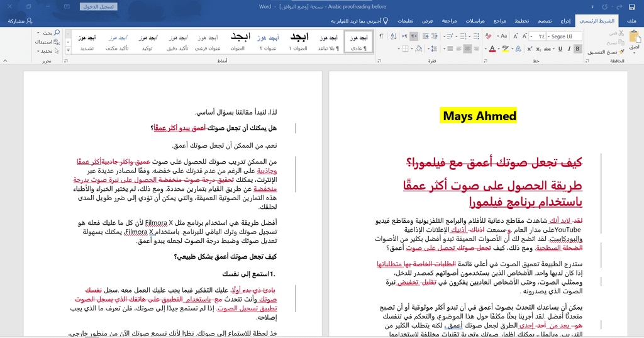Toggle right-to-left text direction button
Viewport: 644px width, 338px height.
click(414, 37)
